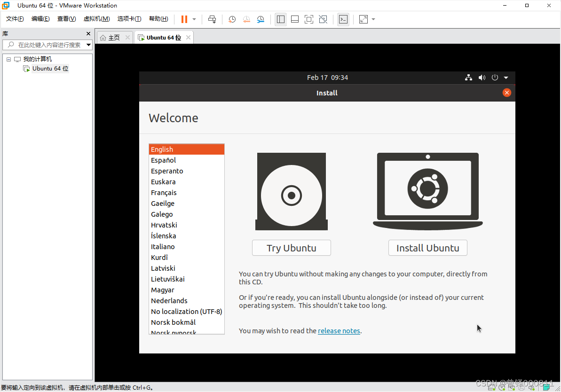Select Nederlands in the language list
Image resolution: width=561 pixels, height=392 pixels.
pos(186,301)
